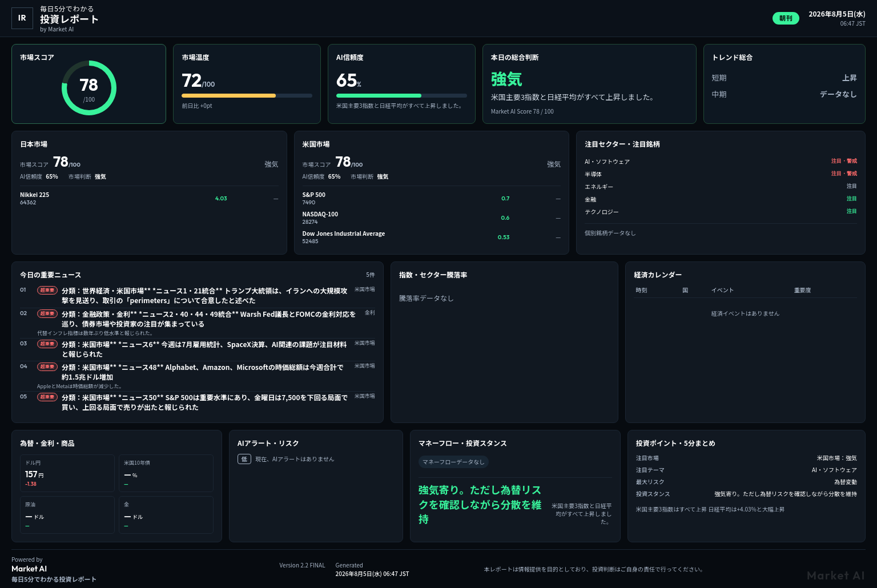Screen dimensions: 877x588
Task: Click Dow Jones change value 0.53
Action: tap(504, 237)
